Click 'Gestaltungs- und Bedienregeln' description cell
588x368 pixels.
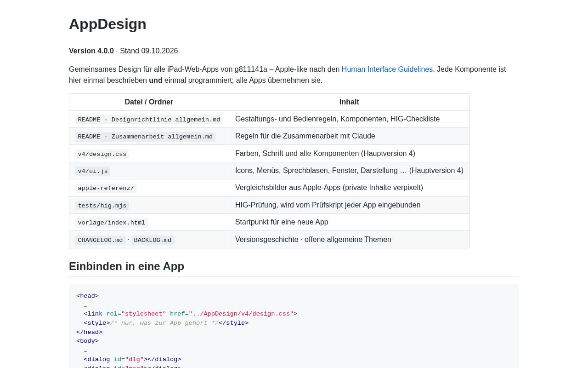coord(349,119)
